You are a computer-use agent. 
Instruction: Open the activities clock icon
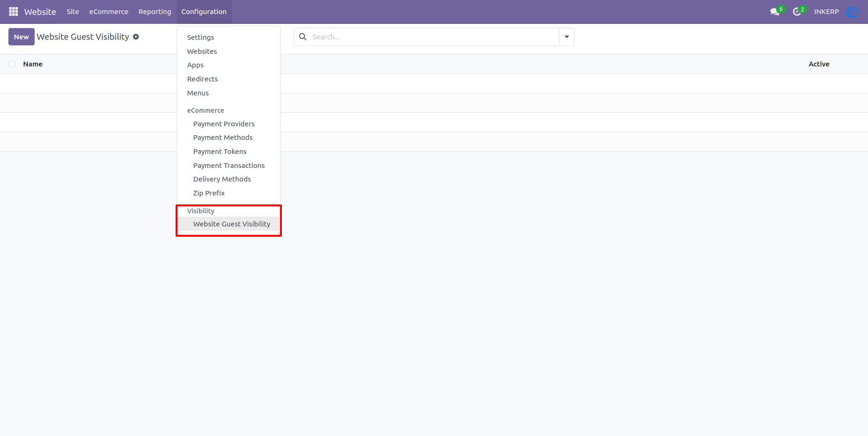[x=797, y=12]
